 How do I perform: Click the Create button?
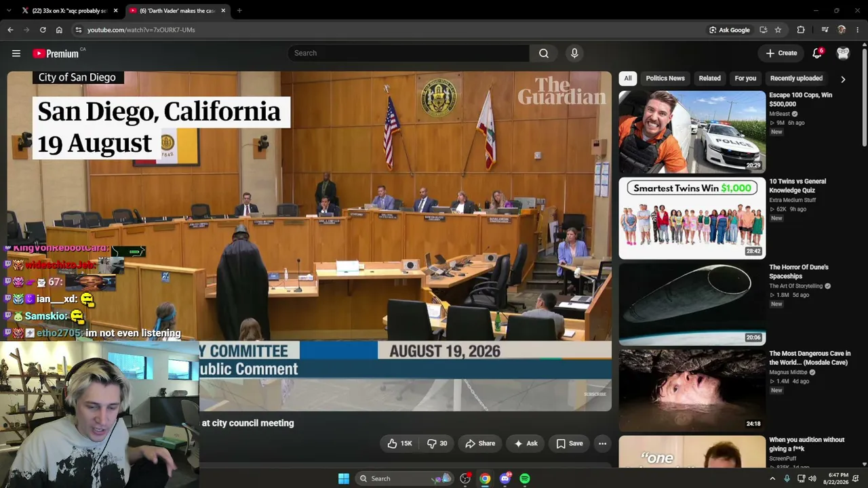[x=781, y=53]
